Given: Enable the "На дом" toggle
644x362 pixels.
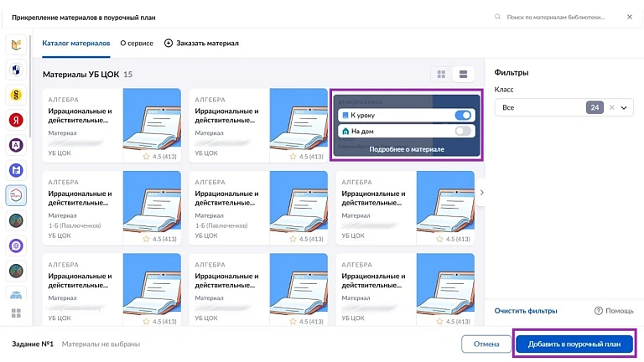Looking at the screenshot, I should [463, 132].
